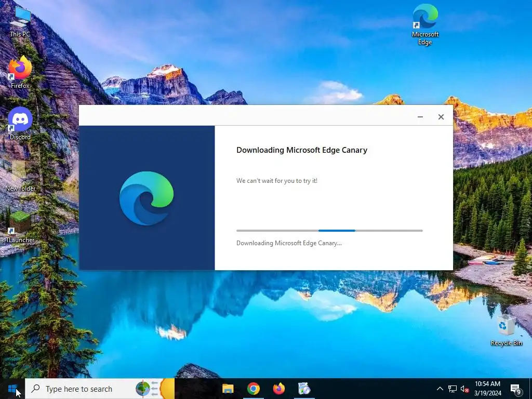Select the Recycle Bin desktop icon
The width and height of the screenshot is (532, 399).
click(506, 330)
